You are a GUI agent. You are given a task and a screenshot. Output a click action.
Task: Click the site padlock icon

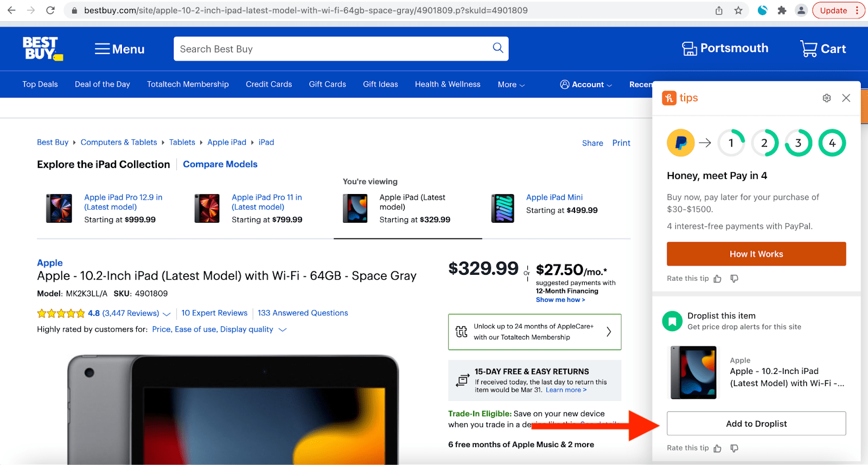(75, 10)
